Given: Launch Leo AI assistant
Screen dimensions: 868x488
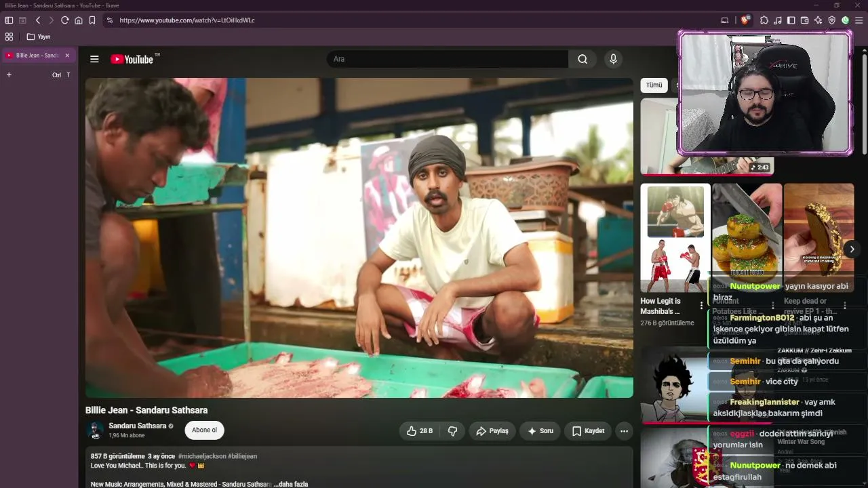Looking at the screenshot, I should tap(818, 20).
